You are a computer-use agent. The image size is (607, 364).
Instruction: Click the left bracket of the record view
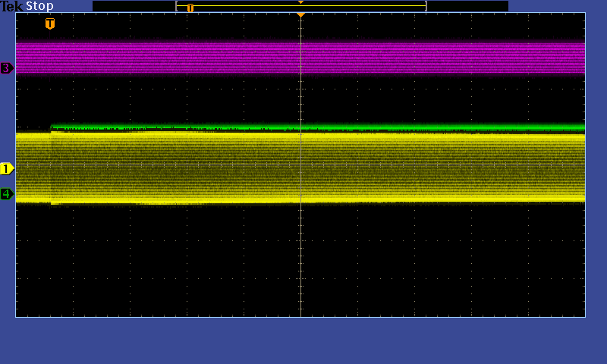177,6
